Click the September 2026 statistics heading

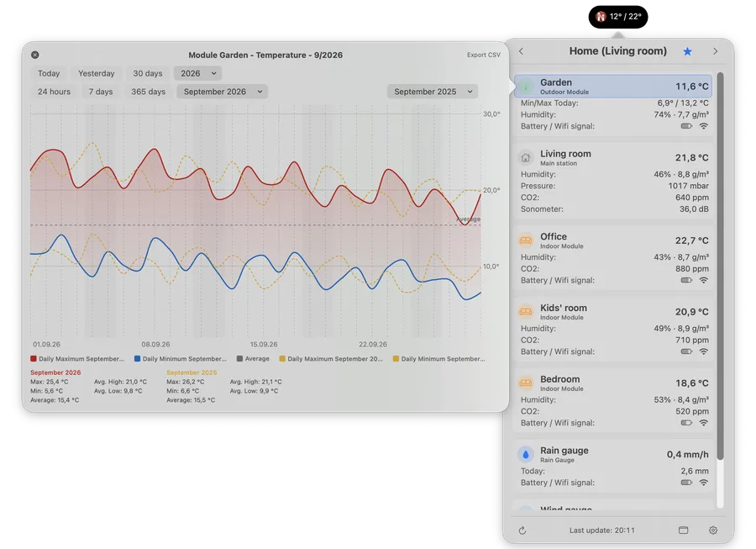(x=55, y=373)
